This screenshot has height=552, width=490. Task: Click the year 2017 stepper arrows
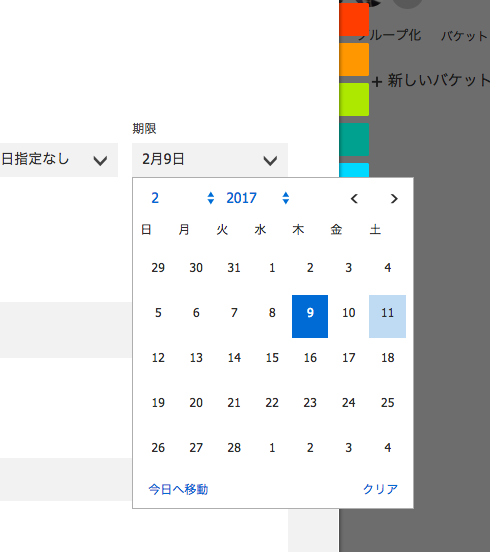tap(285, 198)
